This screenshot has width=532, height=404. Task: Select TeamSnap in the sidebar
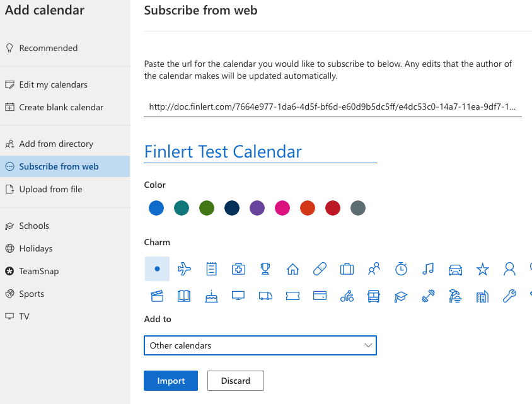(38, 271)
